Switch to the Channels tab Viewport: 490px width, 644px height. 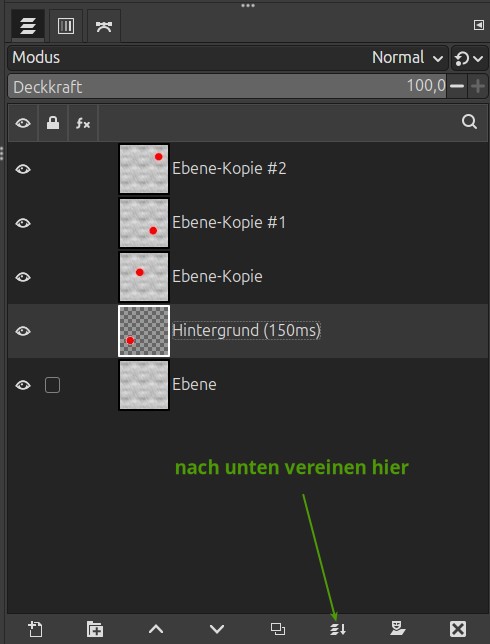tap(66, 26)
